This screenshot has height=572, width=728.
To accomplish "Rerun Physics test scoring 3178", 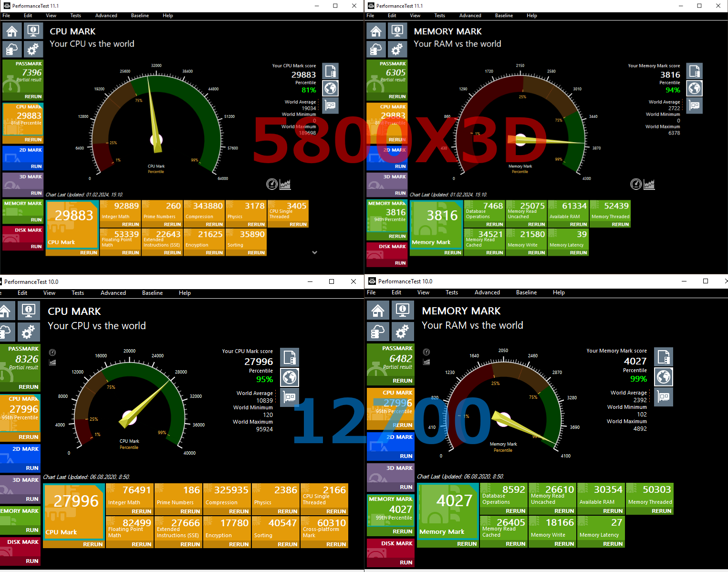I will pos(256,224).
